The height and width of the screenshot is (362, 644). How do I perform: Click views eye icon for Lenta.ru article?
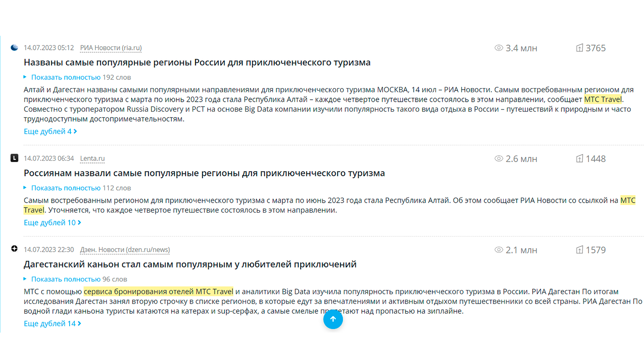click(499, 158)
